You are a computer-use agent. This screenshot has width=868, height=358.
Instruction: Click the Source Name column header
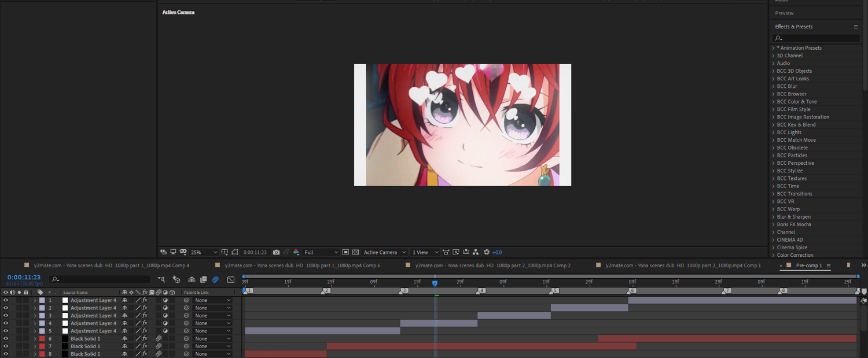pos(75,293)
